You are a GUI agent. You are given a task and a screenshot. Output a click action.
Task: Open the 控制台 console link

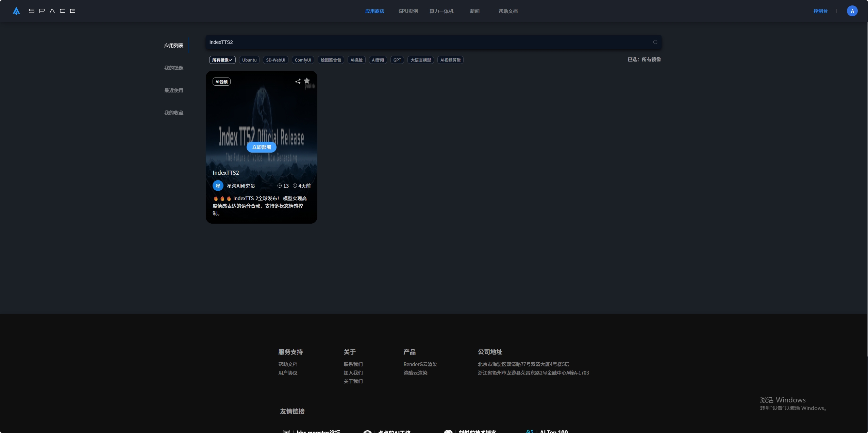click(820, 11)
